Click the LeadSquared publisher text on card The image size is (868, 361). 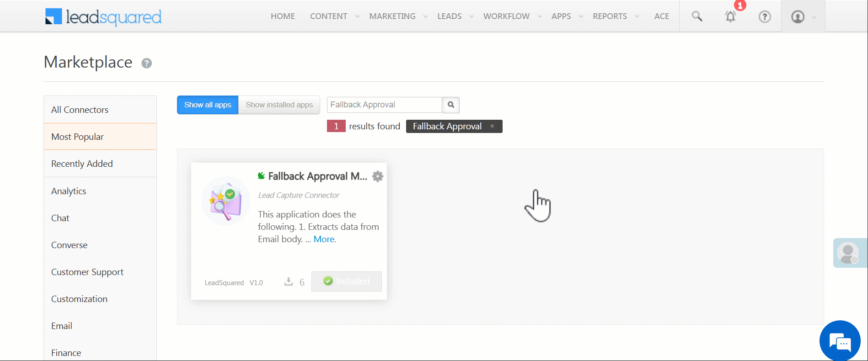click(224, 283)
